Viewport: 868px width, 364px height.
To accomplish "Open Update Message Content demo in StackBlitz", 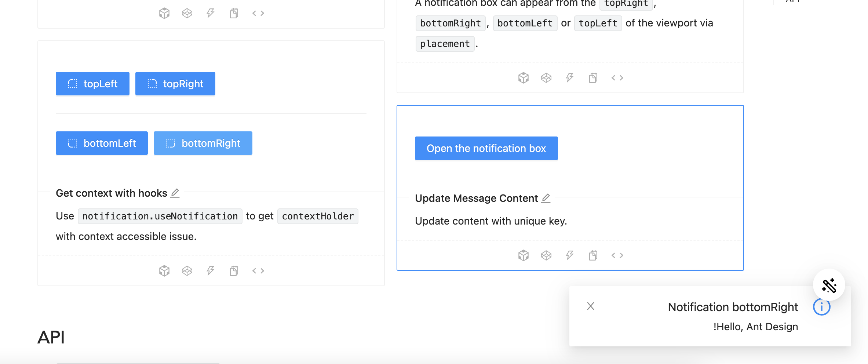I will [x=569, y=255].
